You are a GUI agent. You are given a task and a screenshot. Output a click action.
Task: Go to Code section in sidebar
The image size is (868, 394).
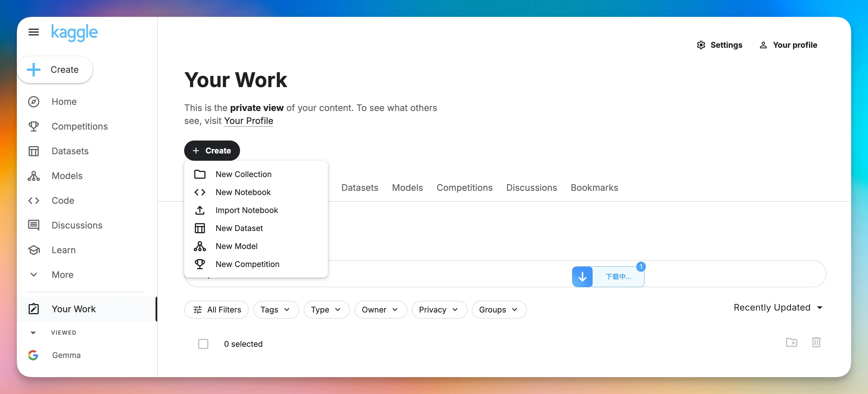point(63,200)
